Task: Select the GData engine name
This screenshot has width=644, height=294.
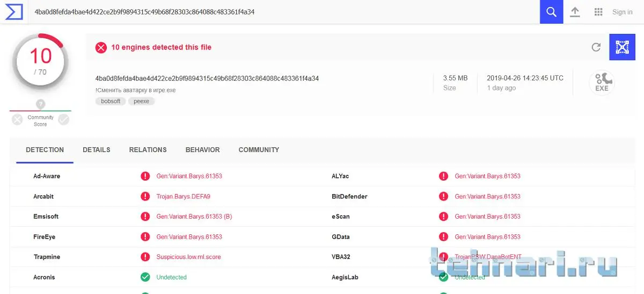Action: 341,237
